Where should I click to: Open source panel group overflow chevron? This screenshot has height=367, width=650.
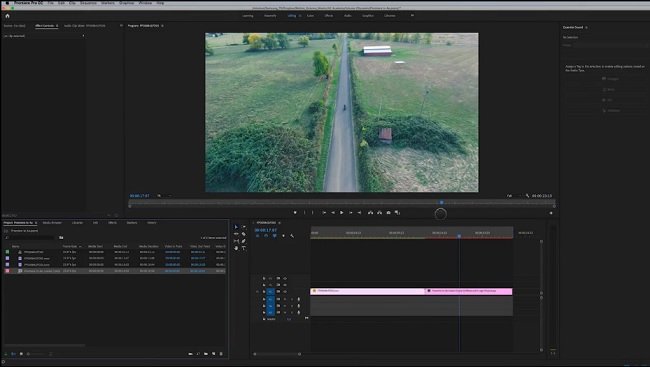click(121, 26)
